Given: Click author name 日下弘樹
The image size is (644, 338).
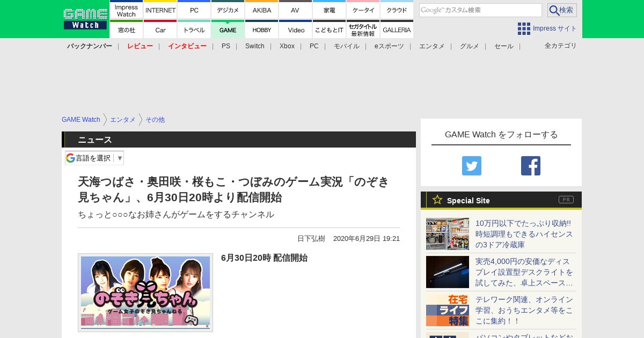Looking at the screenshot, I should pyautogui.click(x=311, y=239).
